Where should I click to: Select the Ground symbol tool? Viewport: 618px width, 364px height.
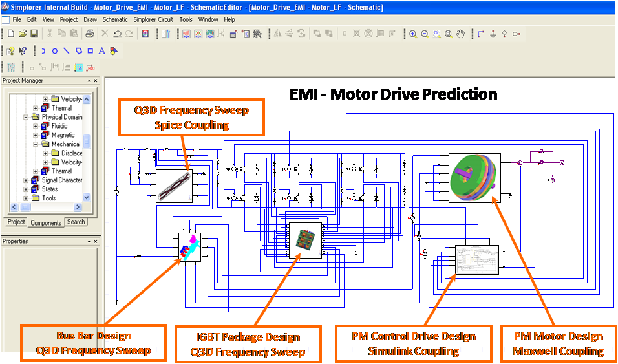493,34
